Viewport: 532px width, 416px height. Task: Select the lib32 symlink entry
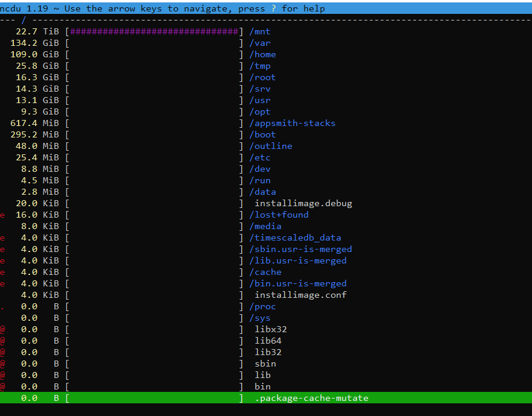266,352
